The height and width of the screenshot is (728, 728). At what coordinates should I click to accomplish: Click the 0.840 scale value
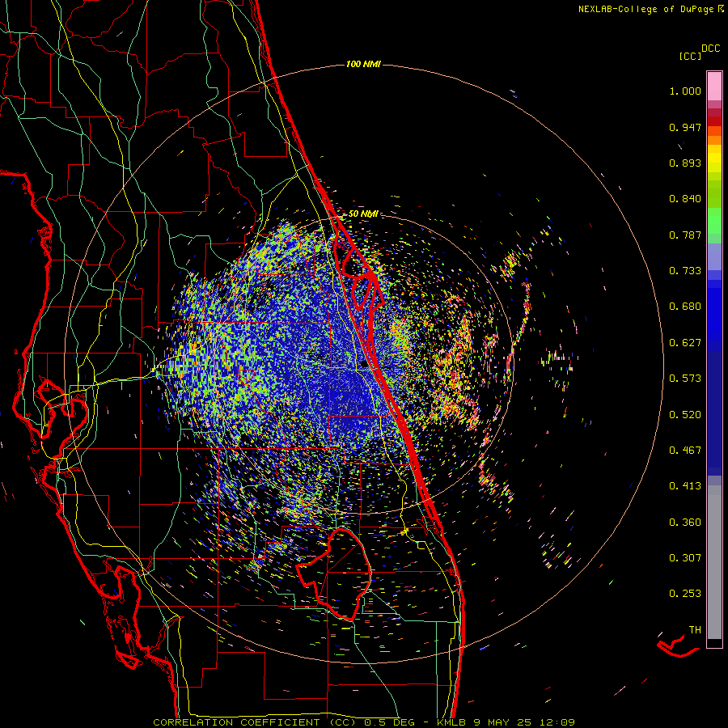coord(685,199)
